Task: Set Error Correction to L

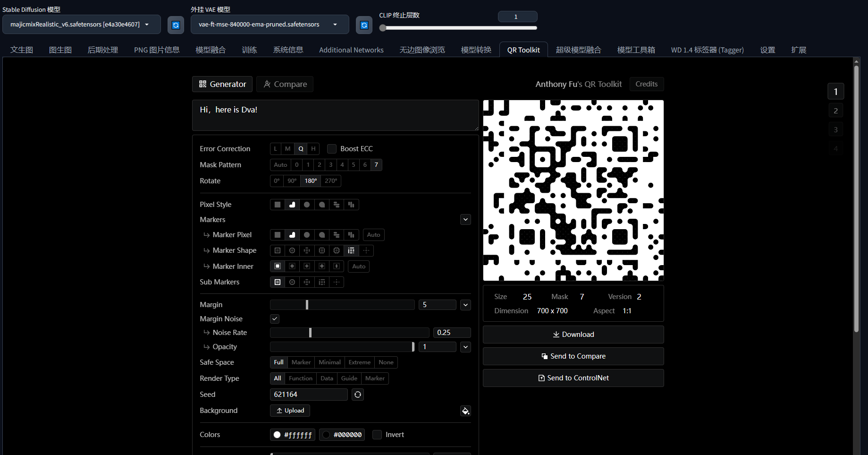Action: tap(276, 149)
